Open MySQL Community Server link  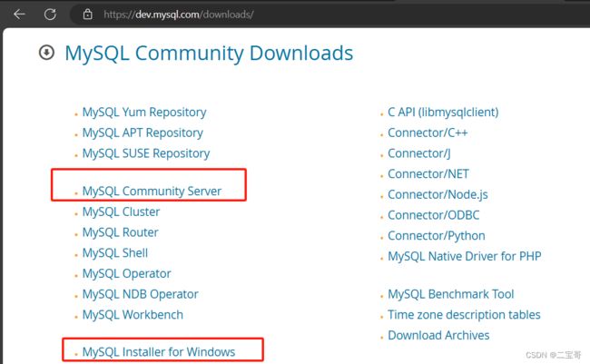point(152,191)
